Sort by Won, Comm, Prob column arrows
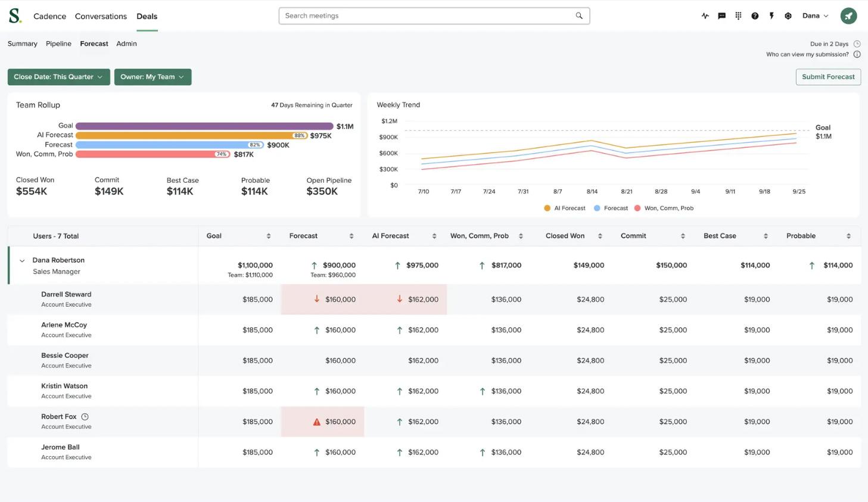The width and height of the screenshot is (868, 502). [x=521, y=236]
